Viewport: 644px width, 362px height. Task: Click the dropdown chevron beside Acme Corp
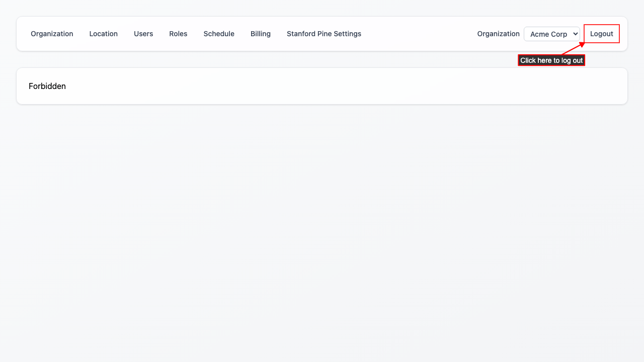tap(574, 34)
